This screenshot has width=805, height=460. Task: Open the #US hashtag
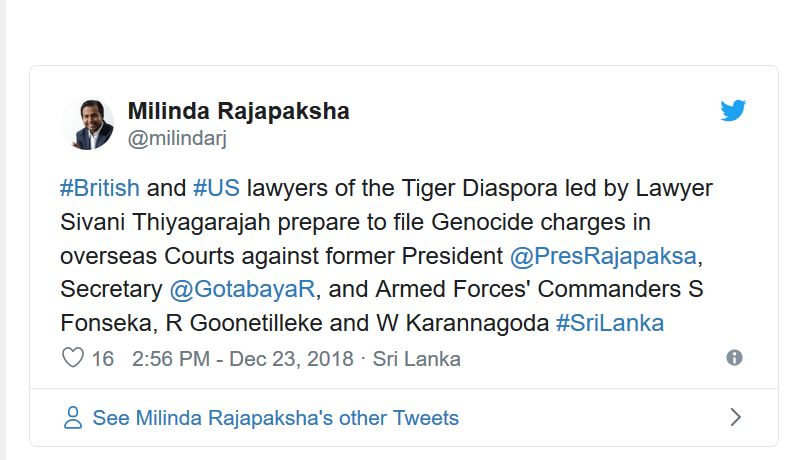pyautogui.click(x=215, y=189)
